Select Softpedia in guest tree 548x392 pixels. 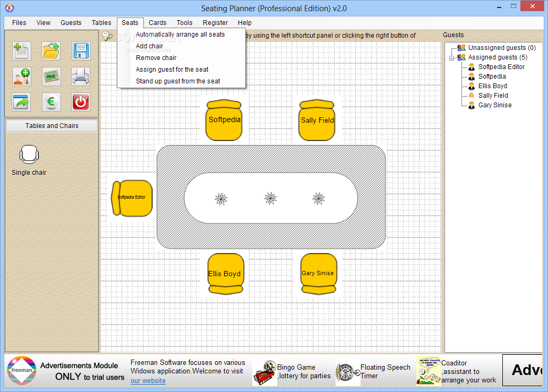[x=492, y=76]
